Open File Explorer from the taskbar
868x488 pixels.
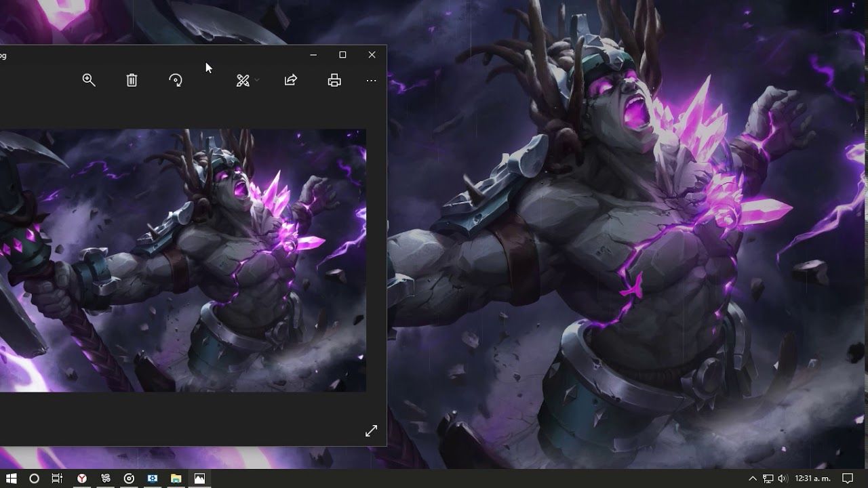(x=176, y=479)
